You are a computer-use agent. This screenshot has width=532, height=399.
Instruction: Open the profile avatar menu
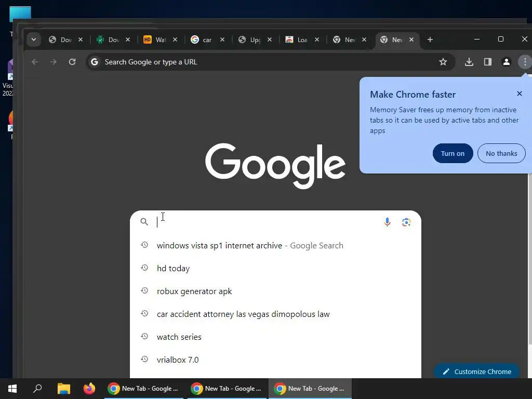click(506, 62)
